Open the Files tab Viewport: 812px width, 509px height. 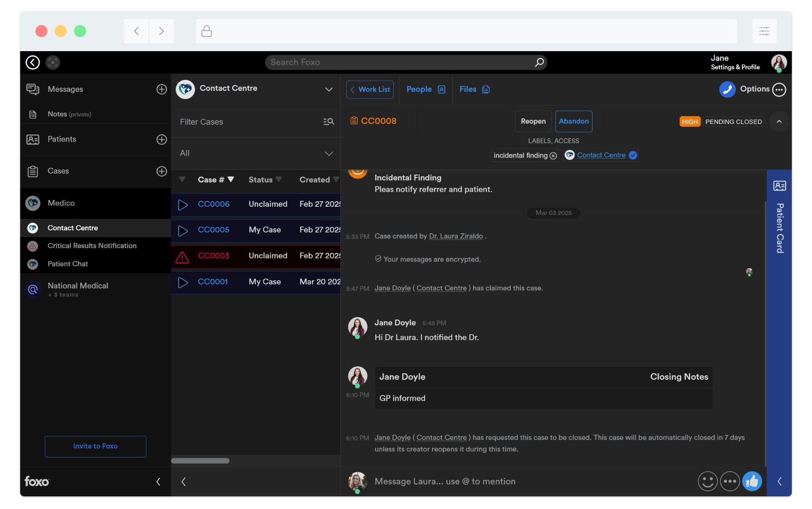click(475, 90)
